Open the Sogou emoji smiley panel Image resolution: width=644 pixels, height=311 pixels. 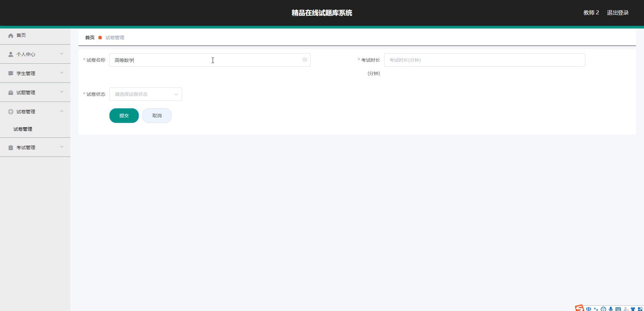click(x=603, y=309)
